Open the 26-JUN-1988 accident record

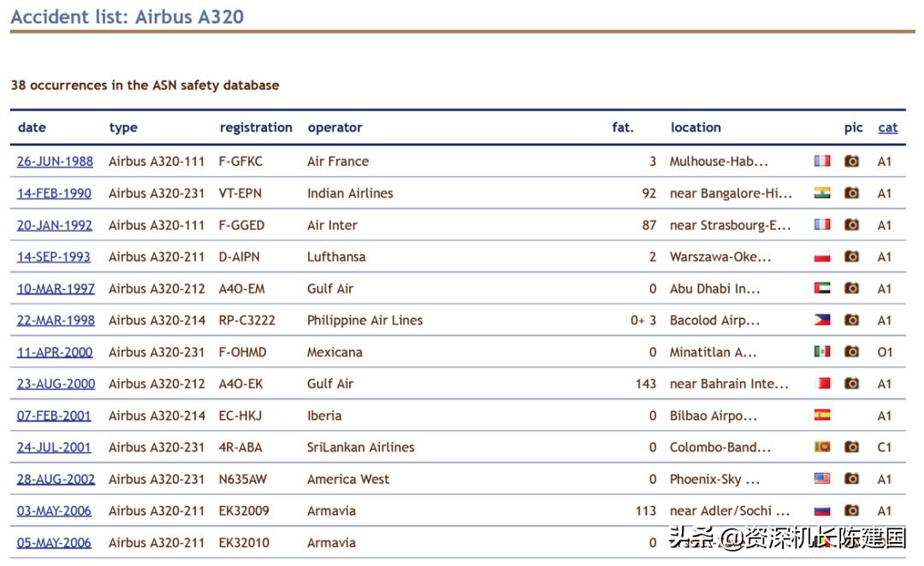(55, 162)
